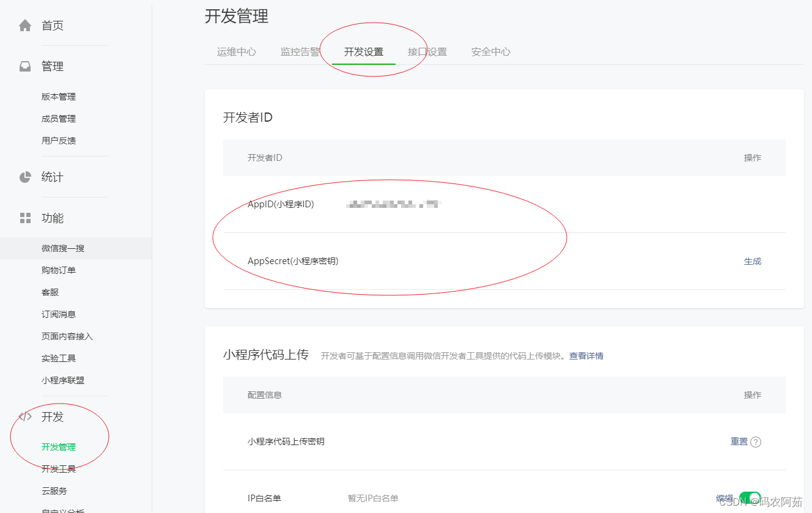812x513 pixels.
Task: Open 开发工具 in the sidebar
Action: tap(59, 469)
